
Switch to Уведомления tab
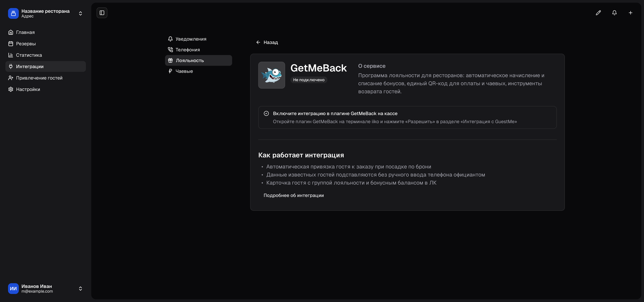tap(199, 39)
